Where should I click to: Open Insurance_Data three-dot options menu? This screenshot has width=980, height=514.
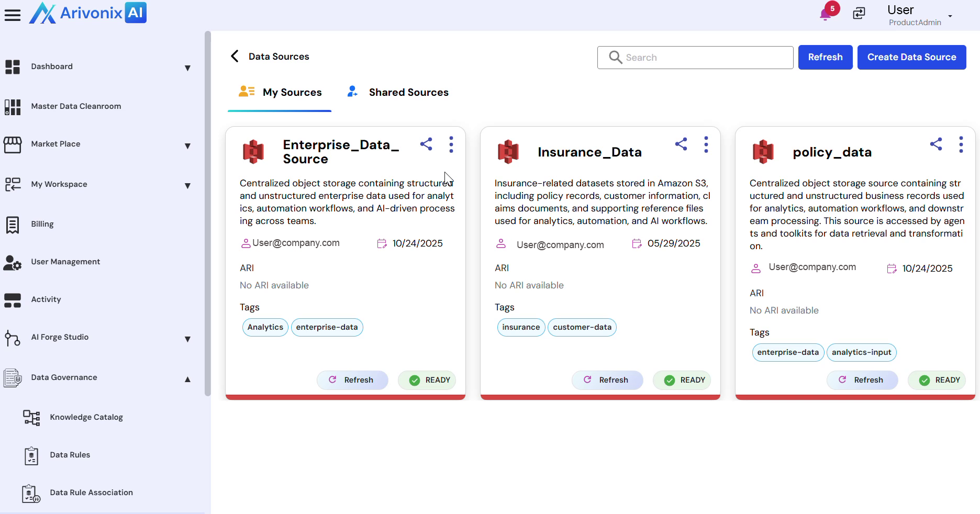706,144
